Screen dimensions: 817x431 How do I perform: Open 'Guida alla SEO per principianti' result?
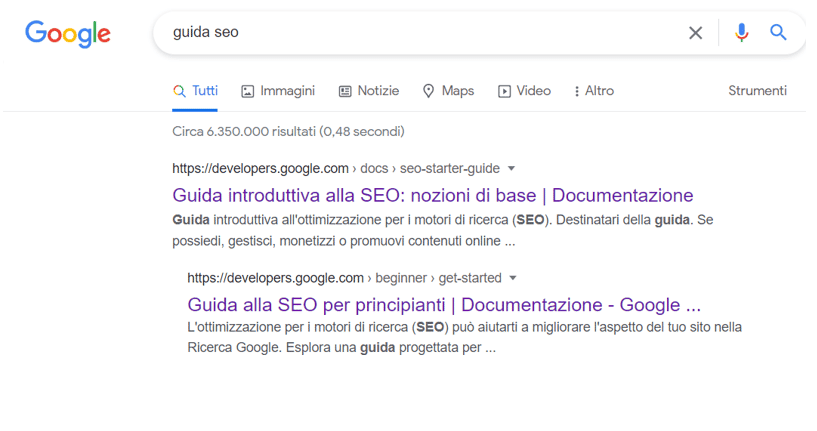444,305
